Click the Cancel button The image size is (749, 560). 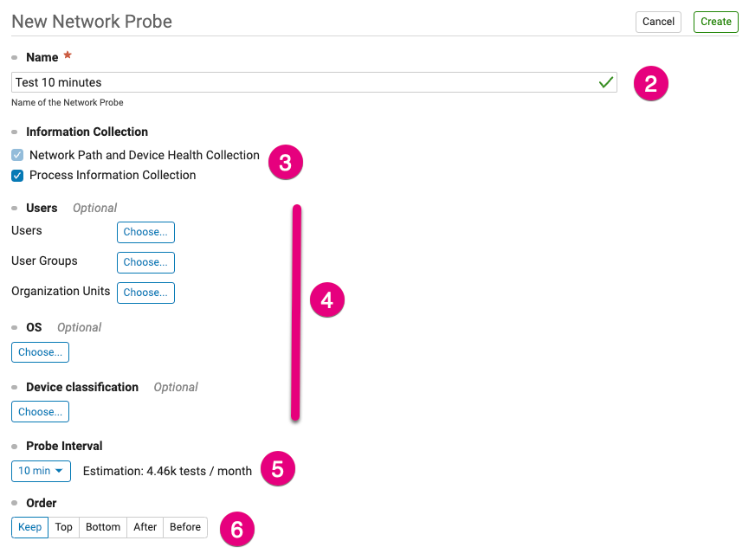pyautogui.click(x=658, y=22)
